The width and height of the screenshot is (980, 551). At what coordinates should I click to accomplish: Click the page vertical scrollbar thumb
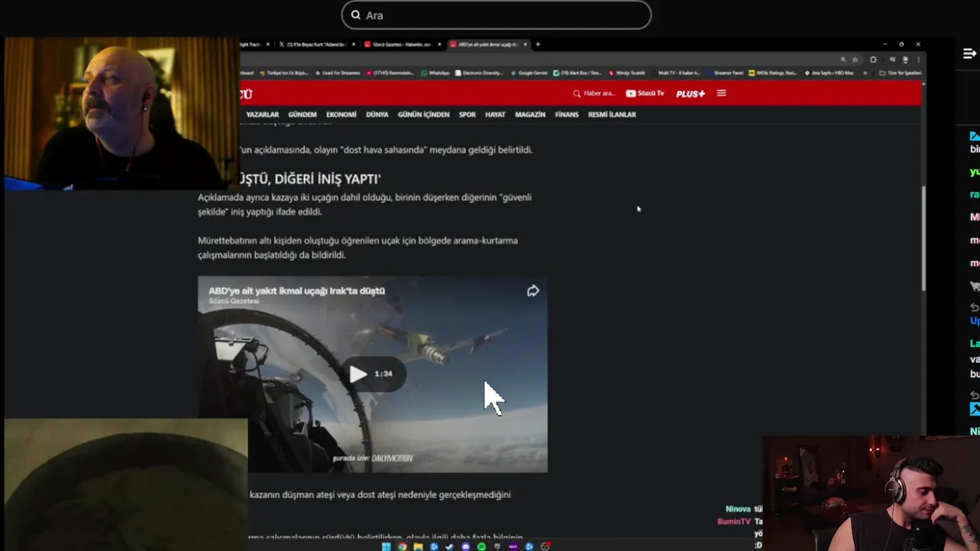click(923, 238)
